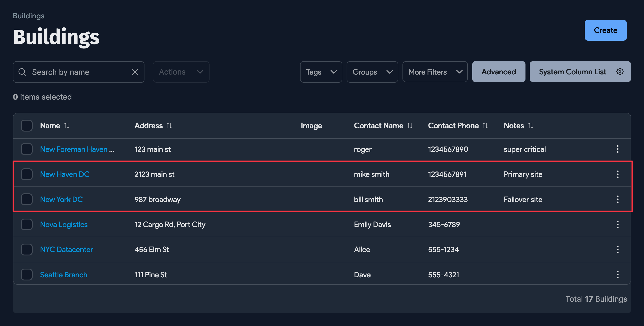Click inside the Search by name field
This screenshot has height=326, width=644.
tap(75, 72)
